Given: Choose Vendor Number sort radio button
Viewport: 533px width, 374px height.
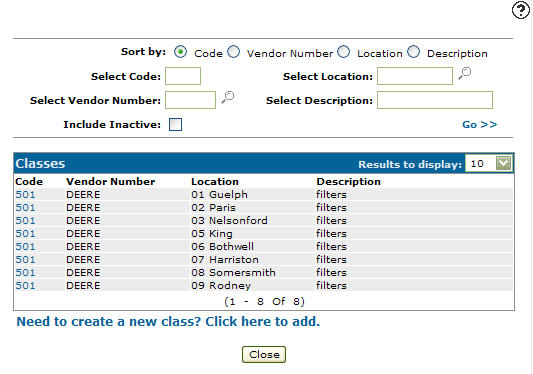Looking at the screenshot, I should (x=234, y=52).
